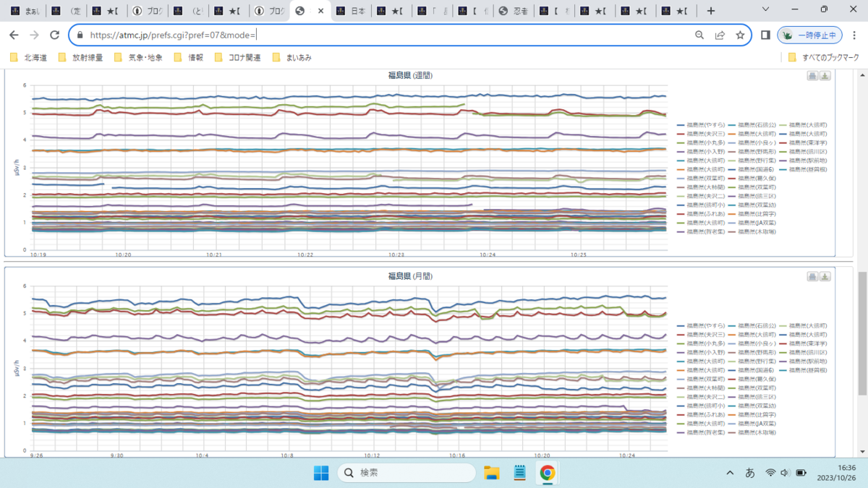Screen dimensions: 868x488
Task: Click the 福島県 (月間) chart title
Action: click(x=410, y=276)
